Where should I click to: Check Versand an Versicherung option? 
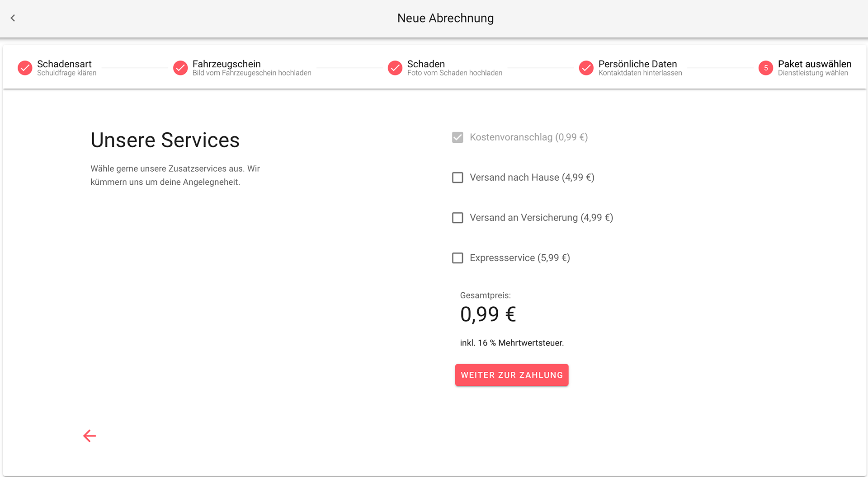(x=458, y=218)
